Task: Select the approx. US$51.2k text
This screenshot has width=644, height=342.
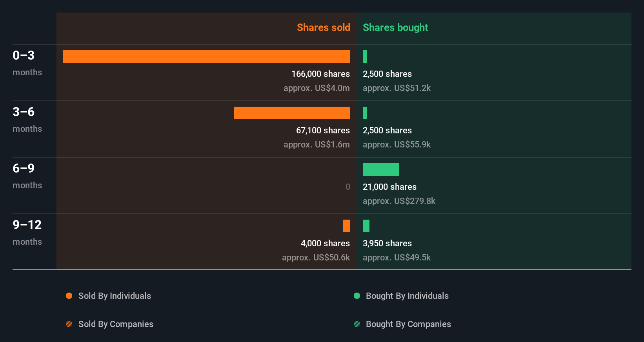Action: click(x=397, y=88)
